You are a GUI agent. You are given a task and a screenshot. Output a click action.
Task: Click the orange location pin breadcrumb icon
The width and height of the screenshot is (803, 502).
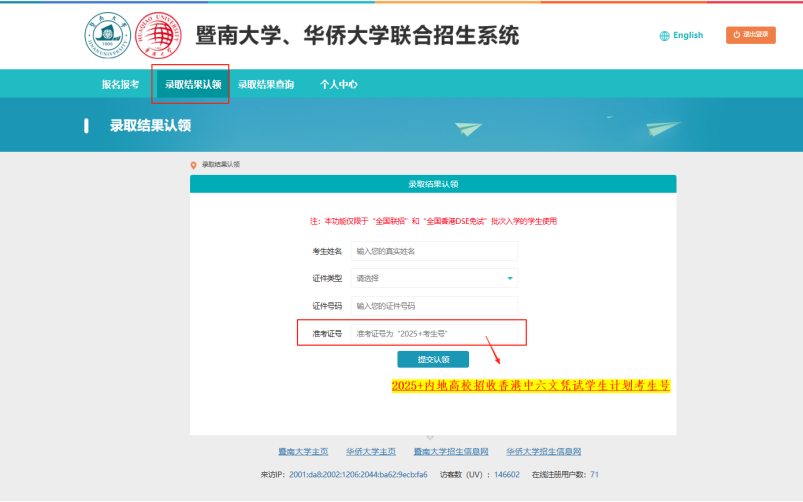(193, 165)
